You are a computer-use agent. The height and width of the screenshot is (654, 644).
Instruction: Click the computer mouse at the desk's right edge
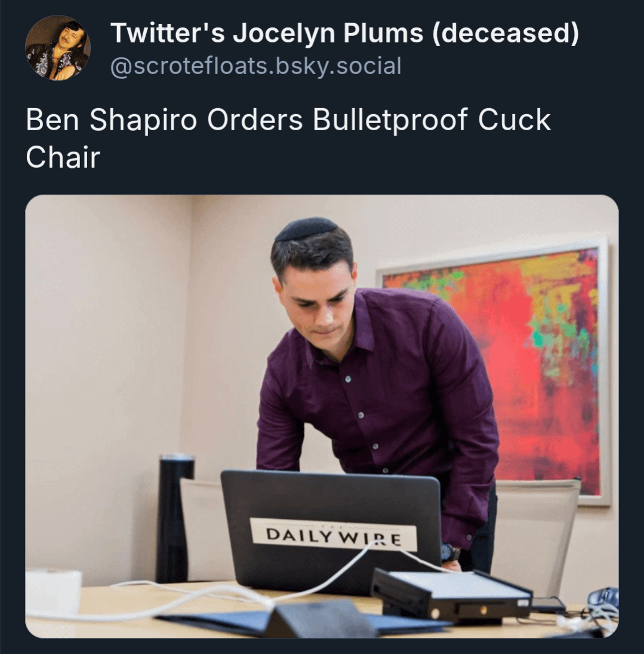(x=602, y=597)
